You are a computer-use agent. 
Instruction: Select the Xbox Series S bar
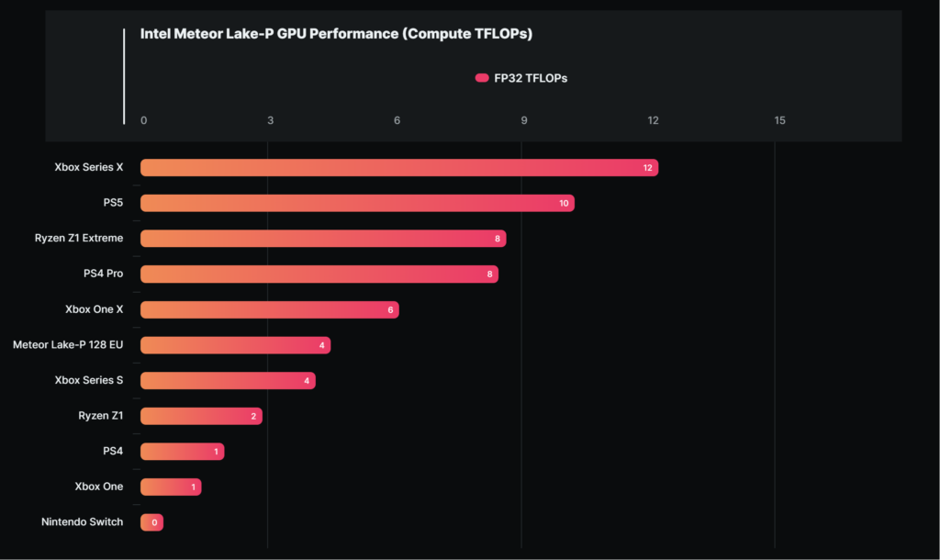[228, 381]
